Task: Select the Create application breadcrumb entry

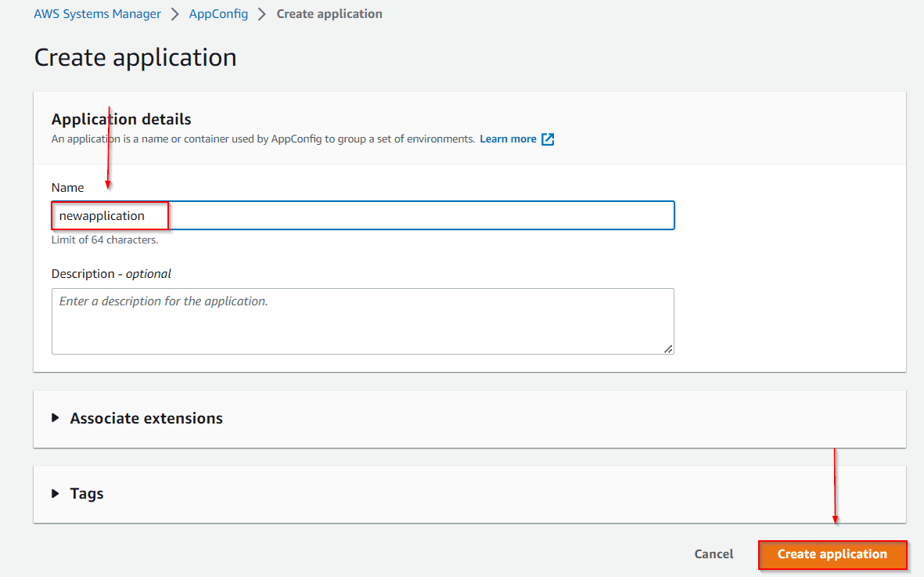Action: [329, 13]
